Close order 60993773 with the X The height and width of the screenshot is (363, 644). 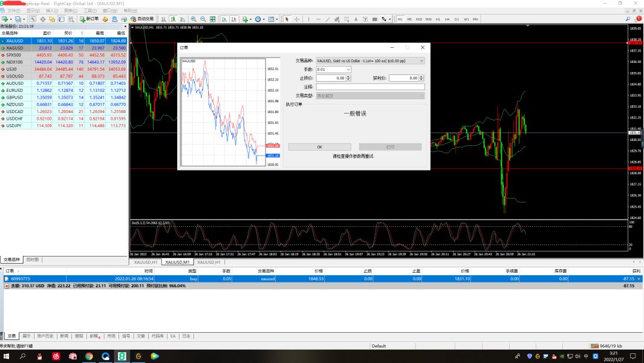(x=639, y=279)
